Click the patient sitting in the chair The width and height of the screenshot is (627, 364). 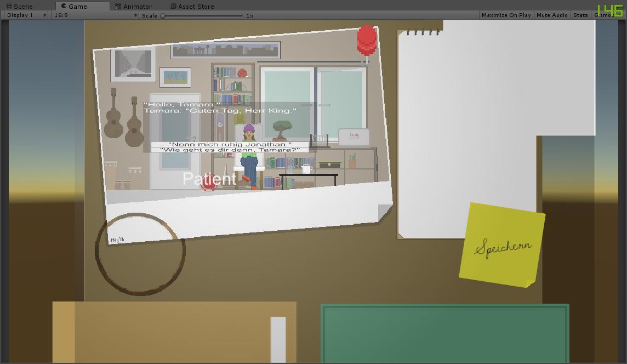(x=249, y=156)
